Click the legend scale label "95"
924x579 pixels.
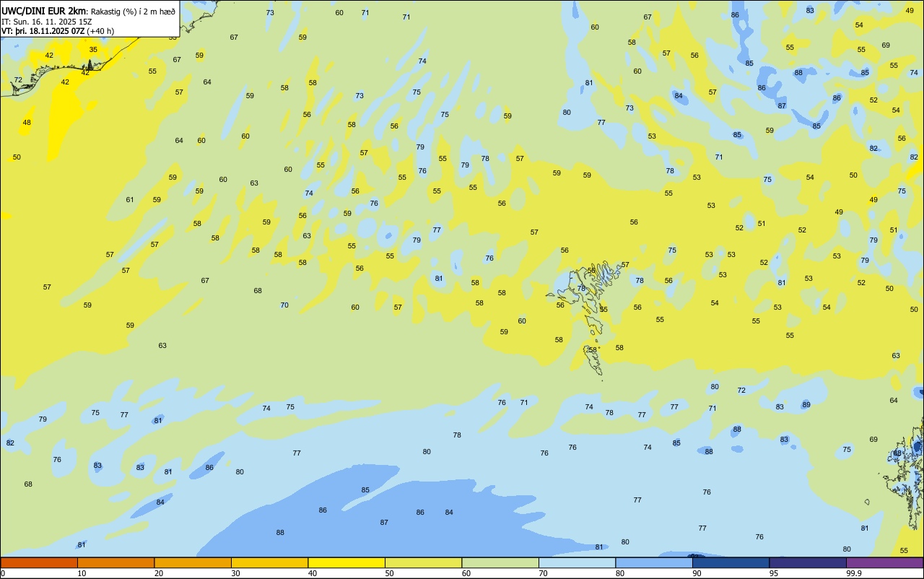click(x=773, y=573)
